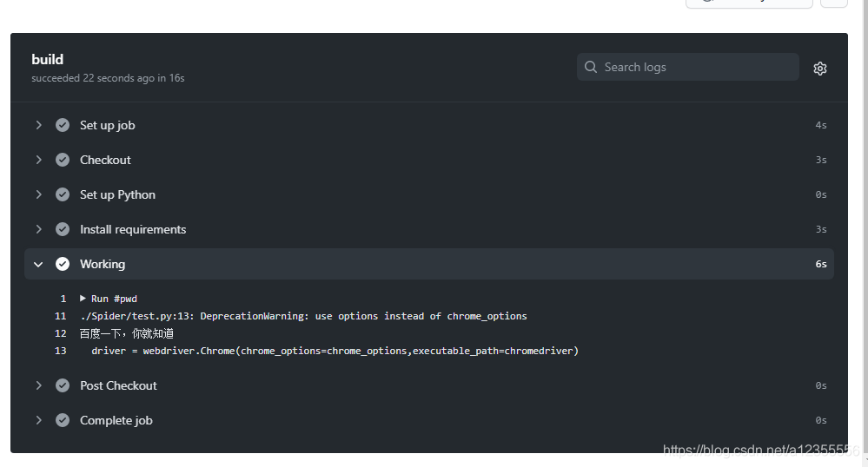Select log line 11 number
Viewport: 868px width, 467px height.
(60, 316)
